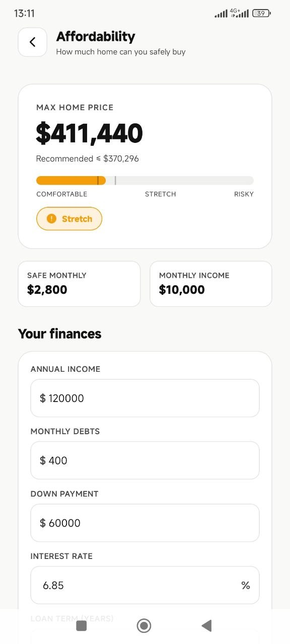Viewport: 290px width, 644px height.
Task: Tap the back arrow button
Action: point(33,42)
